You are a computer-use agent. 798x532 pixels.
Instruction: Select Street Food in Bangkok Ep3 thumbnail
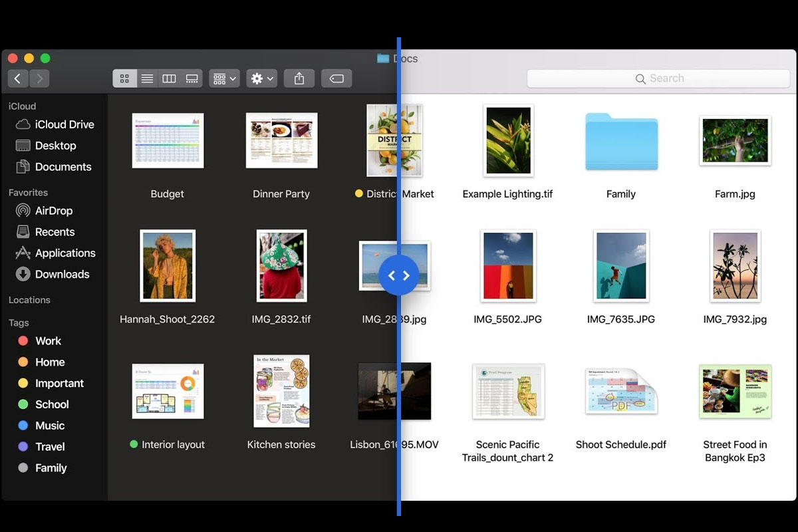(x=735, y=391)
